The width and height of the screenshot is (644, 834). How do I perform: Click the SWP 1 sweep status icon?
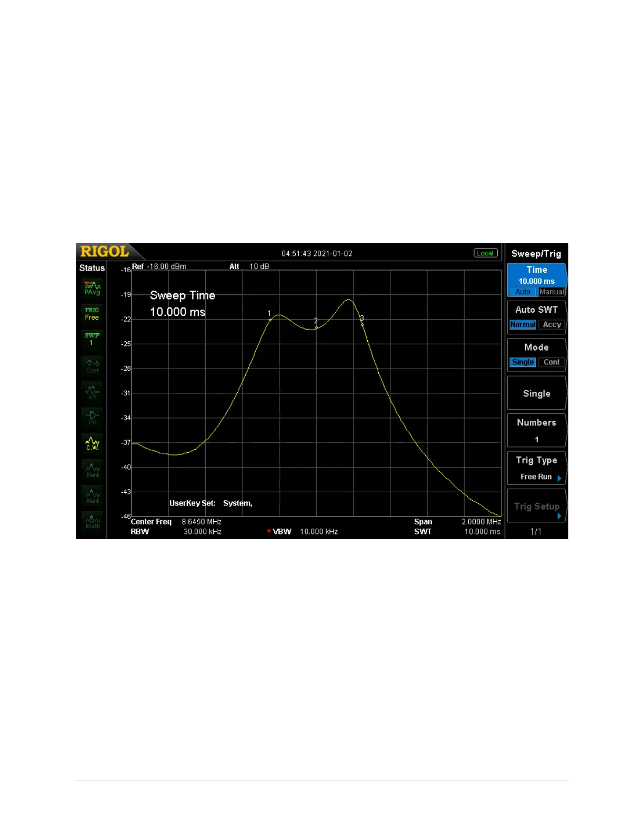pos(92,339)
